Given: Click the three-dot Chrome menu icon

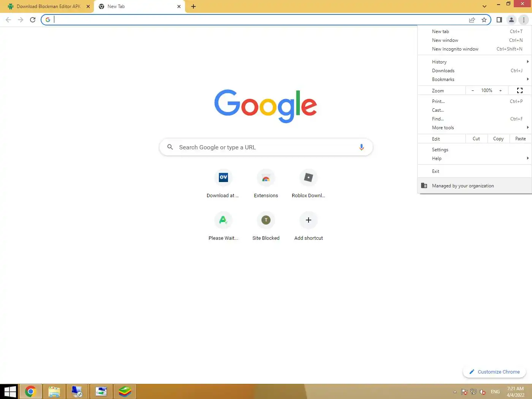Looking at the screenshot, I should [524, 20].
